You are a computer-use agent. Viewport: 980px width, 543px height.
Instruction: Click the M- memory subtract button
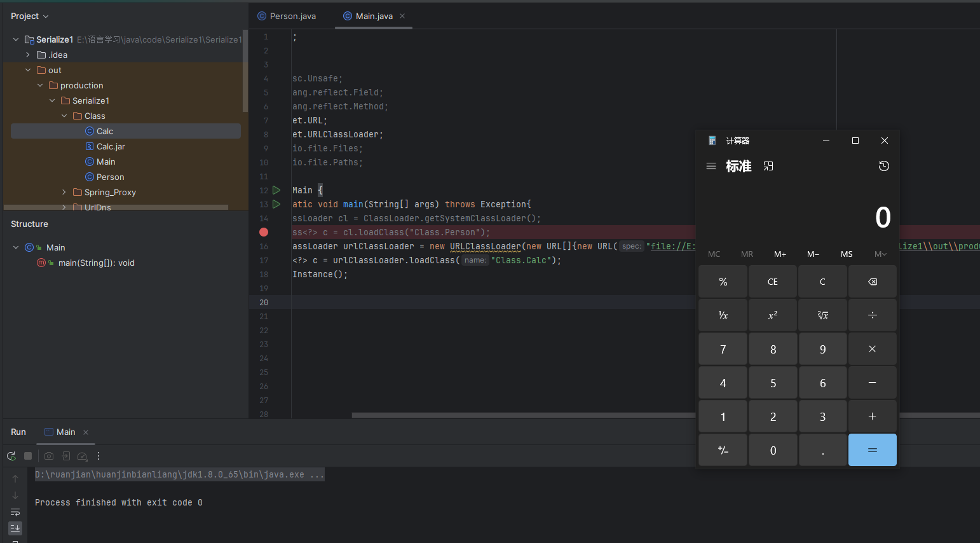[x=813, y=254]
